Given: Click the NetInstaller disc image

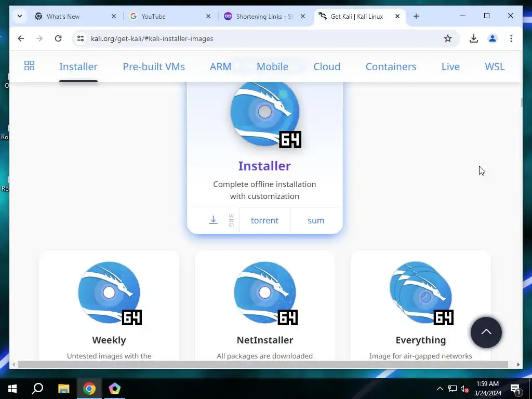Looking at the screenshot, I should 265,292.
